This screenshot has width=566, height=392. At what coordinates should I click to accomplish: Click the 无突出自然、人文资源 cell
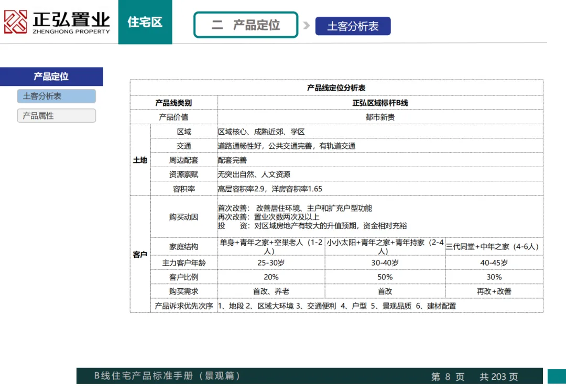(x=380, y=175)
